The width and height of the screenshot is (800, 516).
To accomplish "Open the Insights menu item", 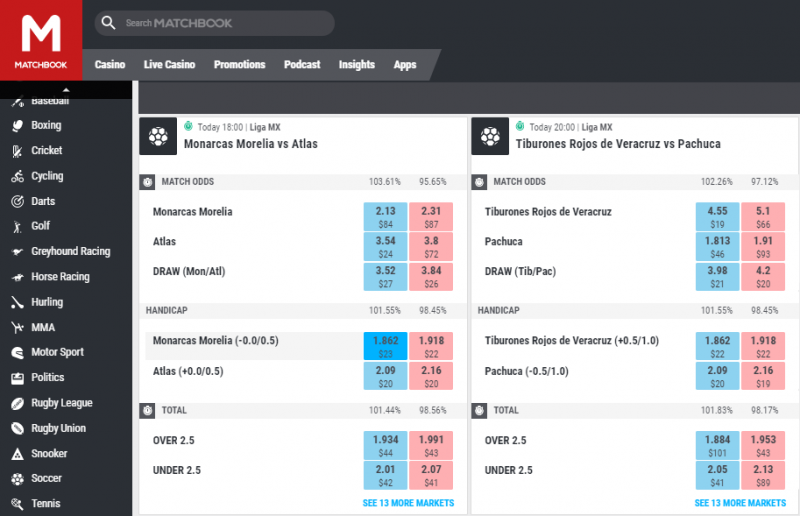I will click(356, 65).
